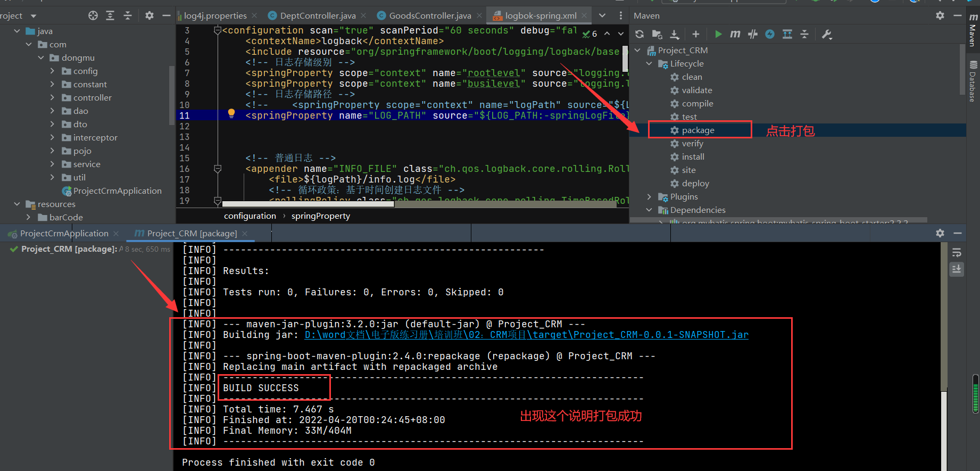
Task: Hide the Maven tool window
Action: click(x=957, y=16)
